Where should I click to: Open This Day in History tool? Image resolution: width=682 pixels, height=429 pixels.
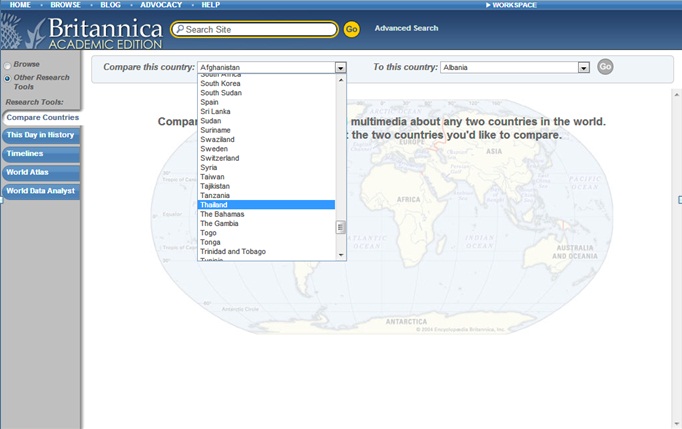[41, 135]
